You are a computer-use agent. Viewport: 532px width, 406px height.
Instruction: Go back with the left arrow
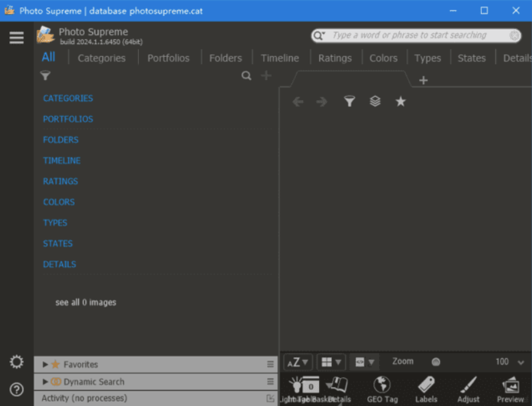click(x=298, y=101)
